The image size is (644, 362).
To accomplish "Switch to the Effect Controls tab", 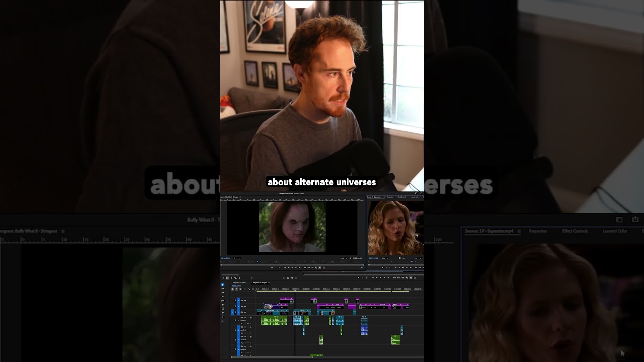I will click(x=401, y=197).
